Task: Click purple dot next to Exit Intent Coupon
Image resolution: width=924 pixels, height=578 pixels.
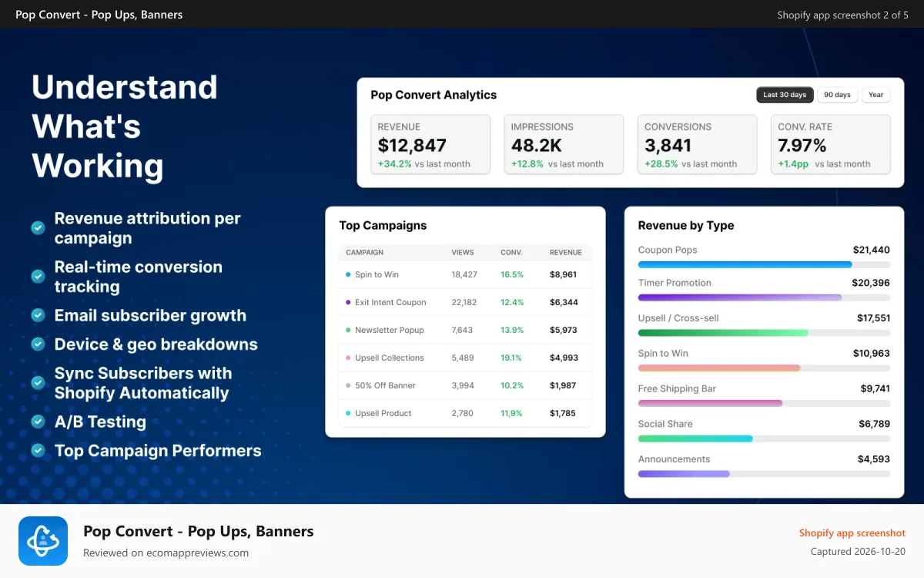Action: click(348, 302)
